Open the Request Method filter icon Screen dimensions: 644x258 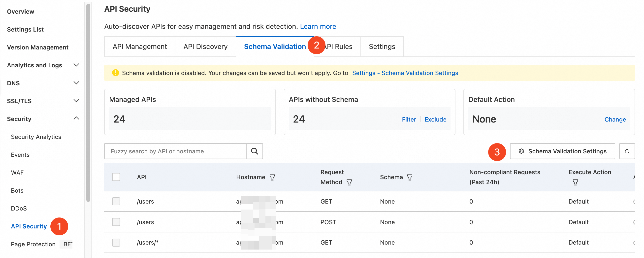tap(349, 182)
